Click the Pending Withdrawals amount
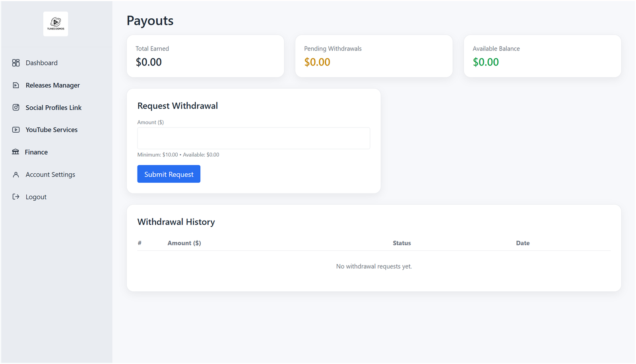 [x=317, y=62]
